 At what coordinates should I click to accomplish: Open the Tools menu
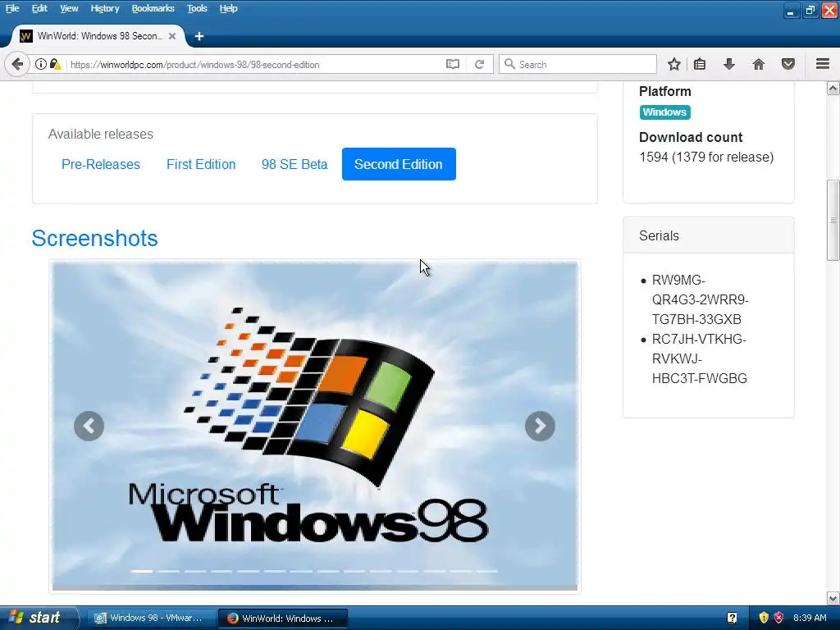pyautogui.click(x=197, y=8)
